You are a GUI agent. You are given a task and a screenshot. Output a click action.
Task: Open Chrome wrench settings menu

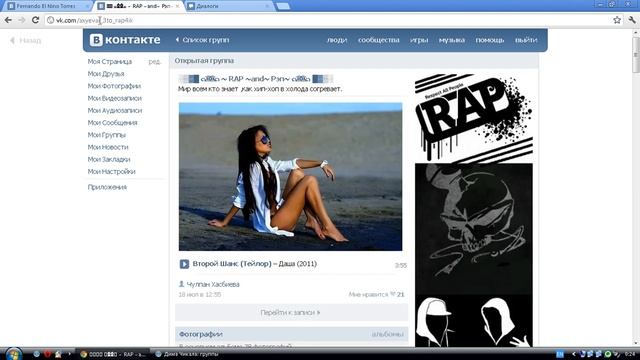[632, 20]
